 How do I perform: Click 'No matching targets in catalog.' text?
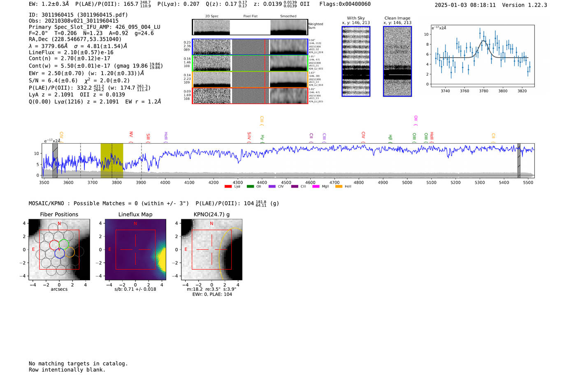tap(78, 364)
